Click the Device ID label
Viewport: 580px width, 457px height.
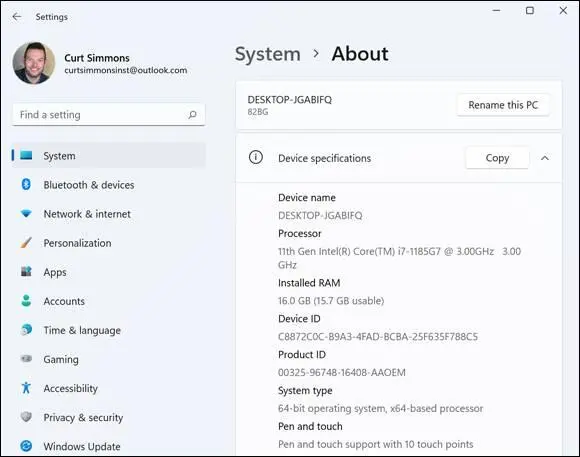(299, 319)
